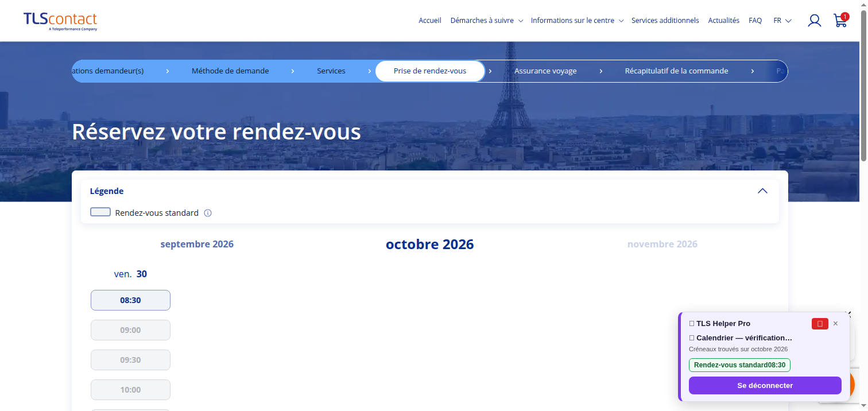Open the shopping cart icon

(x=840, y=21)
